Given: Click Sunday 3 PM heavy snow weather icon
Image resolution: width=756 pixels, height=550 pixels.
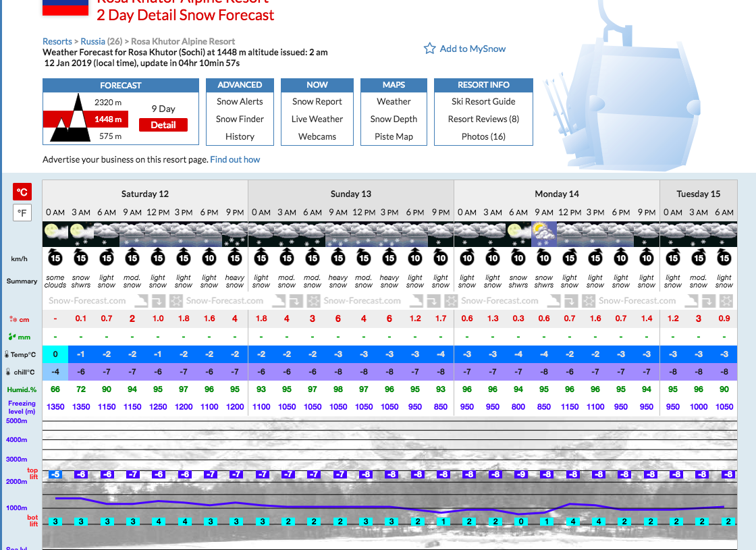Looking at the screenshot, I should (x=389, y=234).
